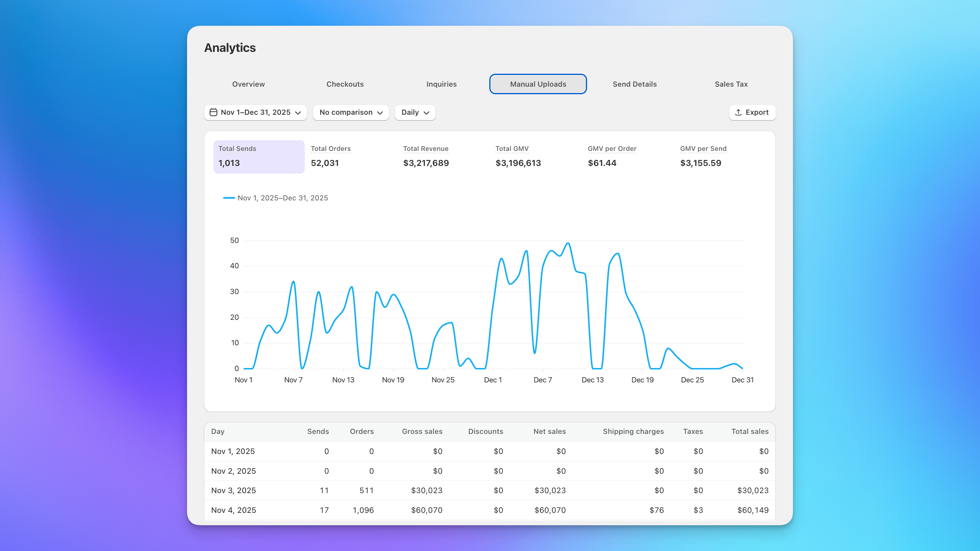Click the upload icon on the Export button
This screenshot has height=551, width=980.
tap(738, 112)
